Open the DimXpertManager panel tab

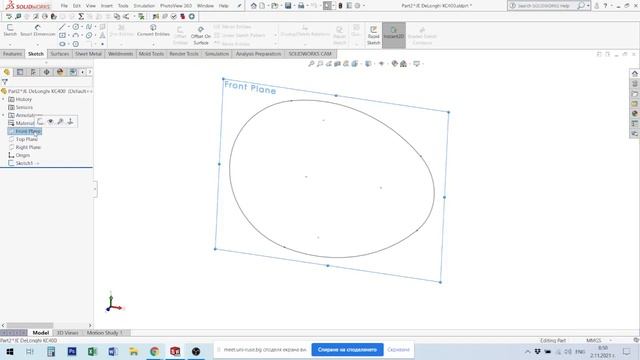click(47, 72)
